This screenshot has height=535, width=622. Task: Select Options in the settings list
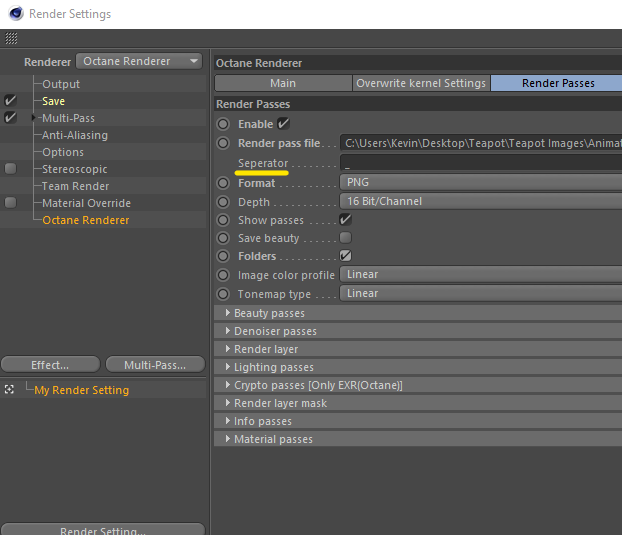click(x=63, y=152)
